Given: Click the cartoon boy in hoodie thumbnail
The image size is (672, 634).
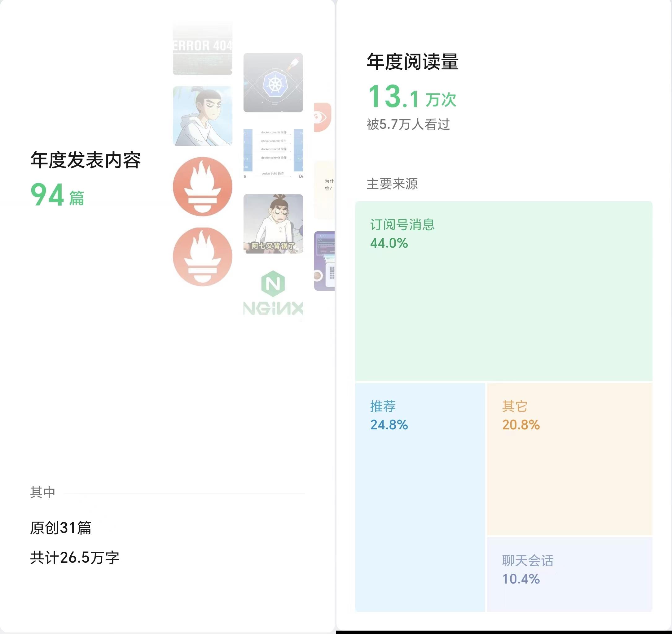Looking at the screenshot, I should (202, 116).
